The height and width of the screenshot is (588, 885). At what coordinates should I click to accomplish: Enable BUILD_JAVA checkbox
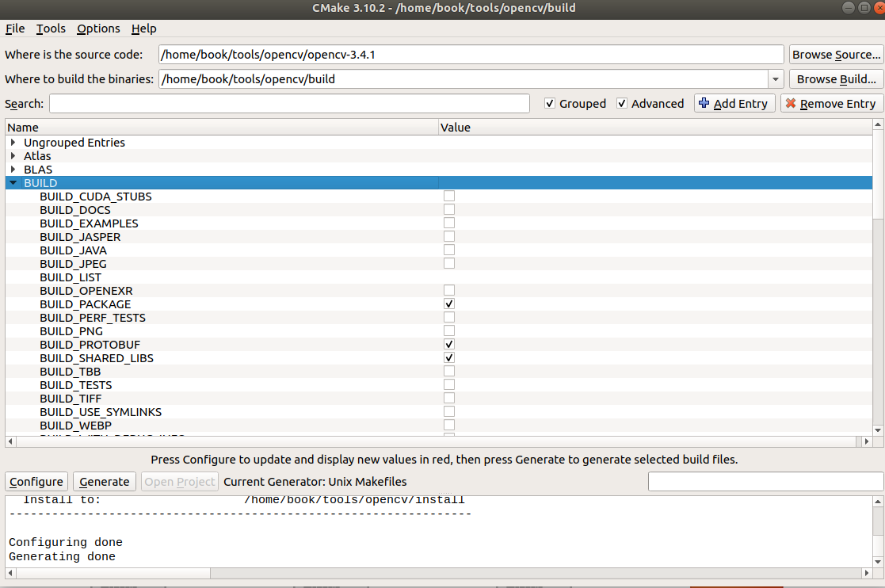point(449,250)
